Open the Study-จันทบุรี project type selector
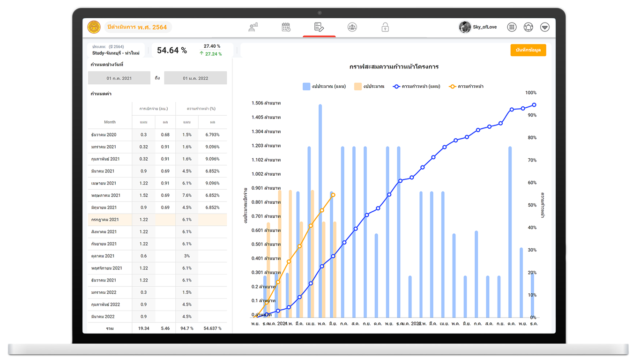The height and width of the screenshot is (364, 640). 116,50
